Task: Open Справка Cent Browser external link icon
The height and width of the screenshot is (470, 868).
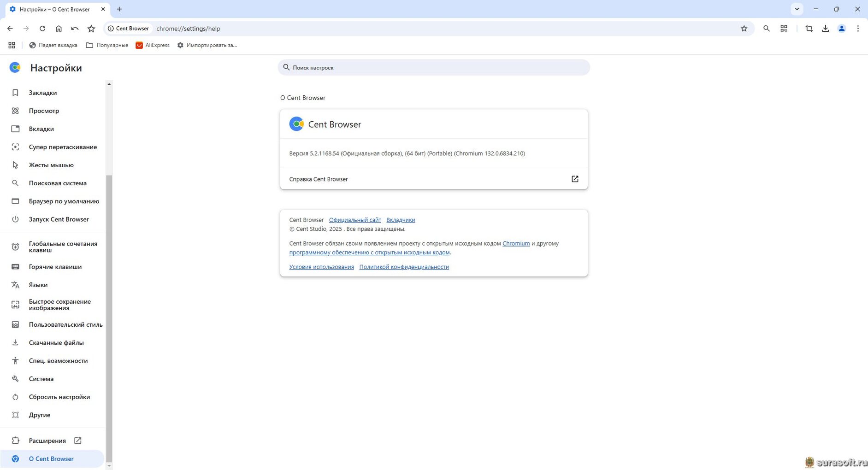Action: coord(575,179)
